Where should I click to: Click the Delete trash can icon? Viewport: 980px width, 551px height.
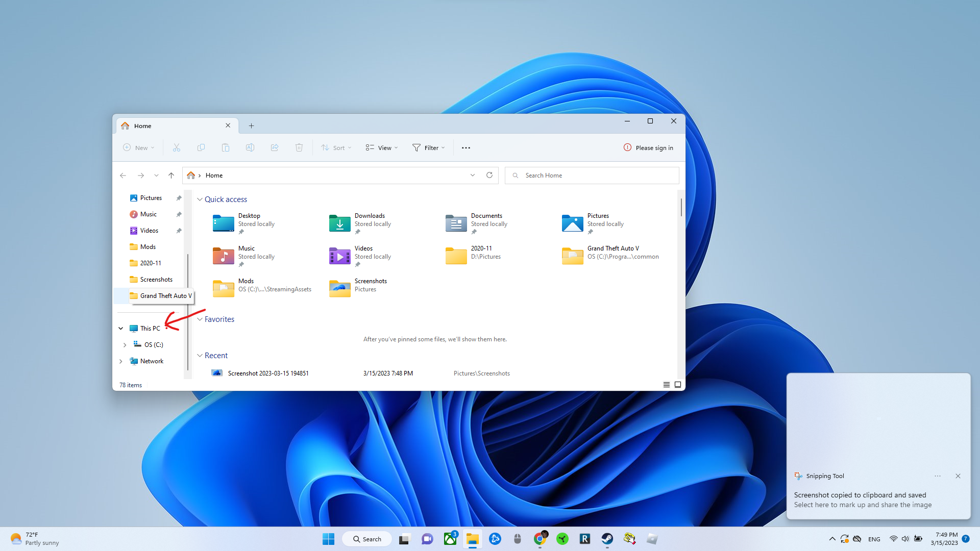tap(299, 147)
